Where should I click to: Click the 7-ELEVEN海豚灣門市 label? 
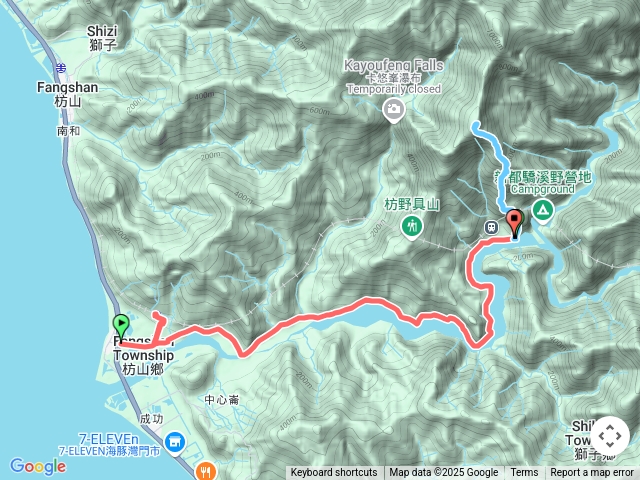point(109,451)
